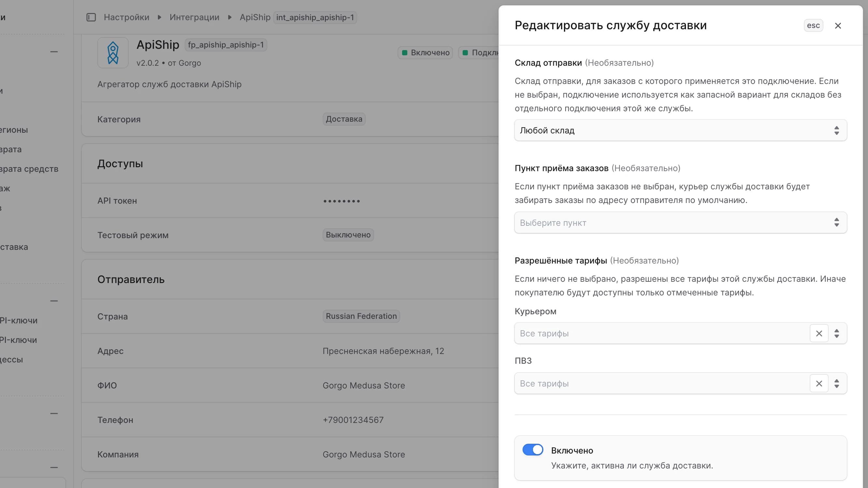Click the ApiShip rocket logo icon
868x488 pixels.
(x=113, y=53)
